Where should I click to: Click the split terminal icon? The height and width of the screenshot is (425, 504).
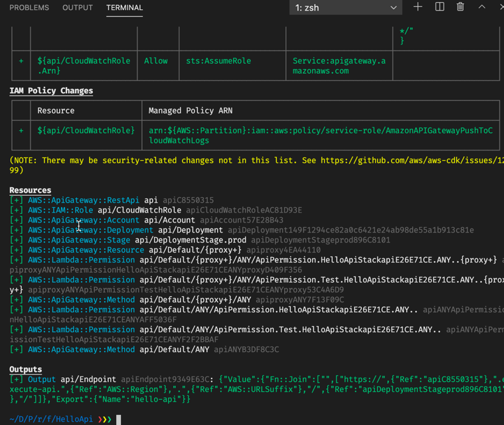coord(440,7)
